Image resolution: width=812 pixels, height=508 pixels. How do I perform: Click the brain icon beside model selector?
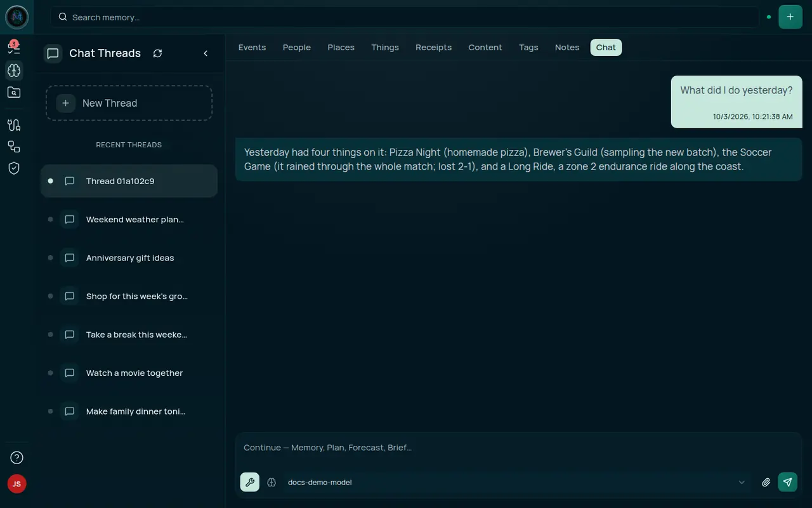[x=272, y=483]
